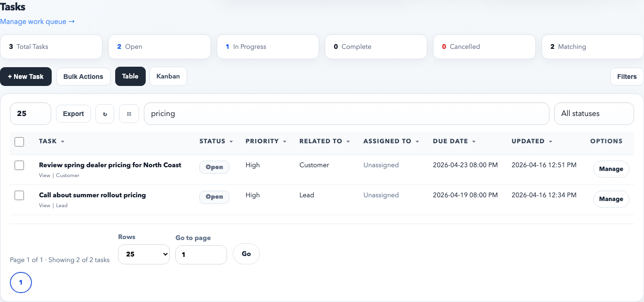Click Open status badge in Call about summer row
The image size is (644, 302).
[x=214, y=197]
